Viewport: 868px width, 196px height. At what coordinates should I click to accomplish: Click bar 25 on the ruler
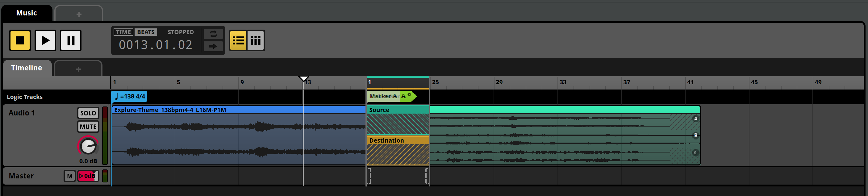pyautogui.click(x=435, y=82)
